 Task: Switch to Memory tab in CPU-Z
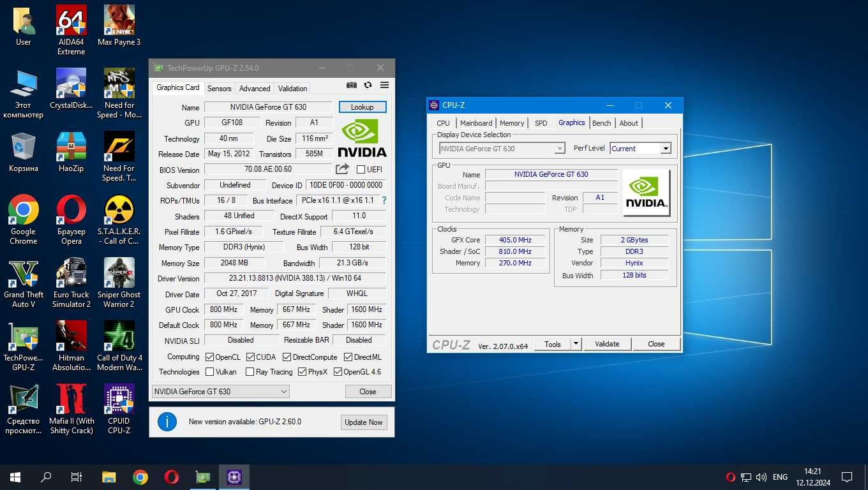[x=512, y=123]
